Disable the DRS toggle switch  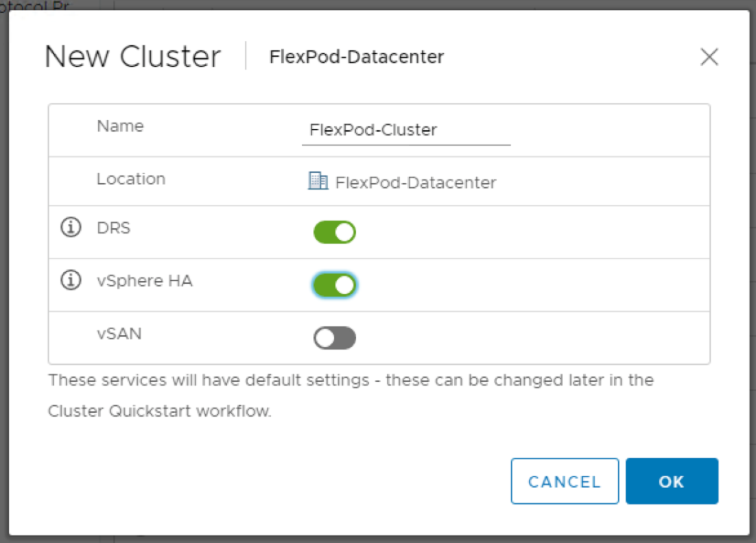click(x=335, y=232)
